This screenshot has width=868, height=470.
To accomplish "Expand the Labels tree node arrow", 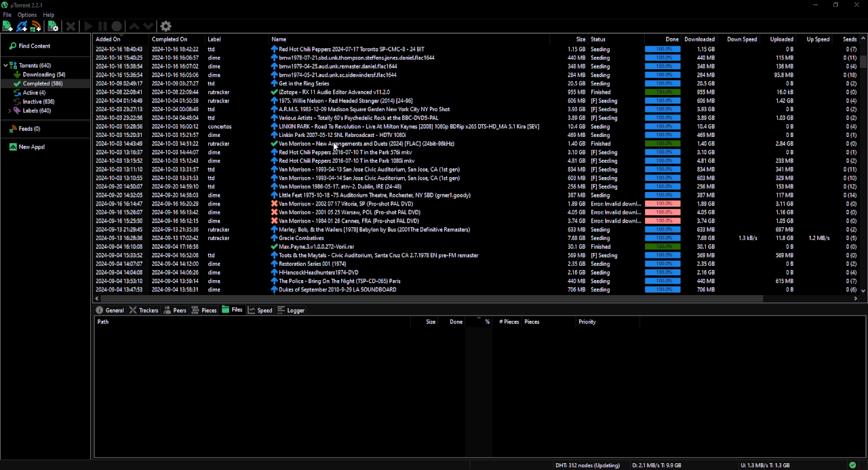I will point(9,111).
